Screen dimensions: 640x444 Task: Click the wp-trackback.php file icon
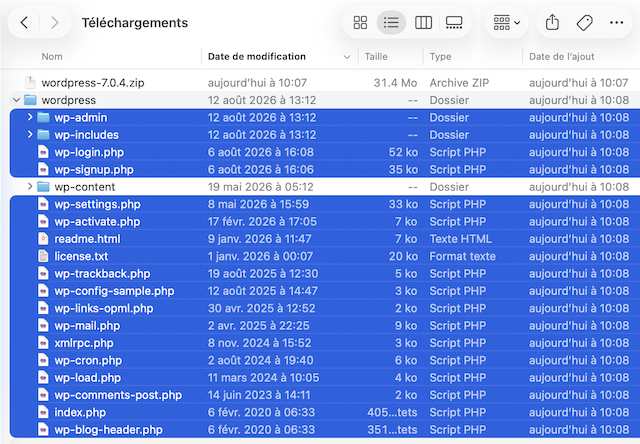[x=43, y=273]
